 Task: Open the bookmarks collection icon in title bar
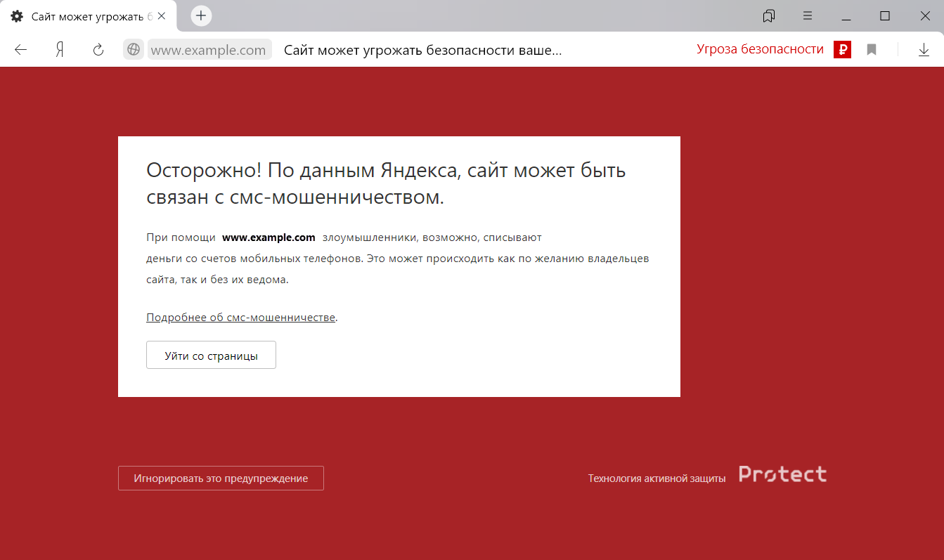tap(769, 16)
